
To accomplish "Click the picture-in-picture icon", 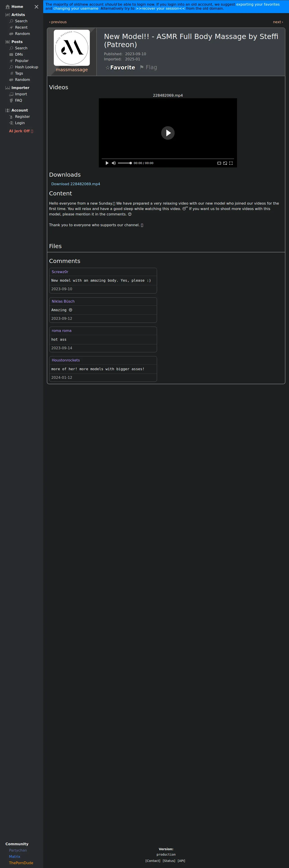I will 225,163.
